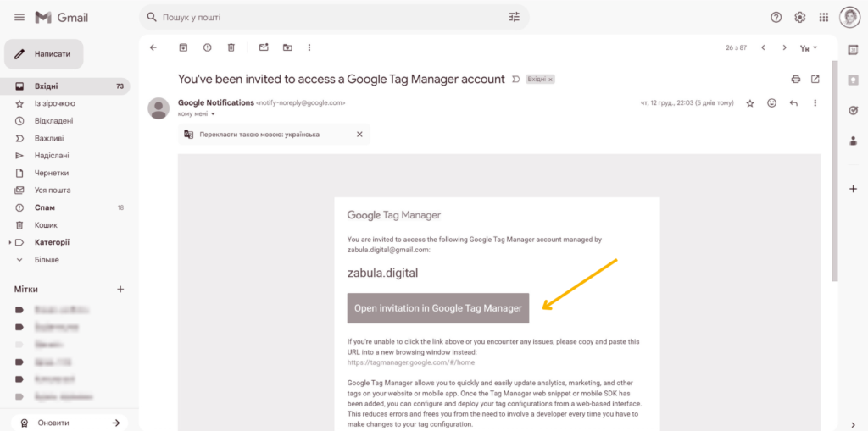Open Google Keep side panel
The image size is (868, 431).
click(854, 80)
